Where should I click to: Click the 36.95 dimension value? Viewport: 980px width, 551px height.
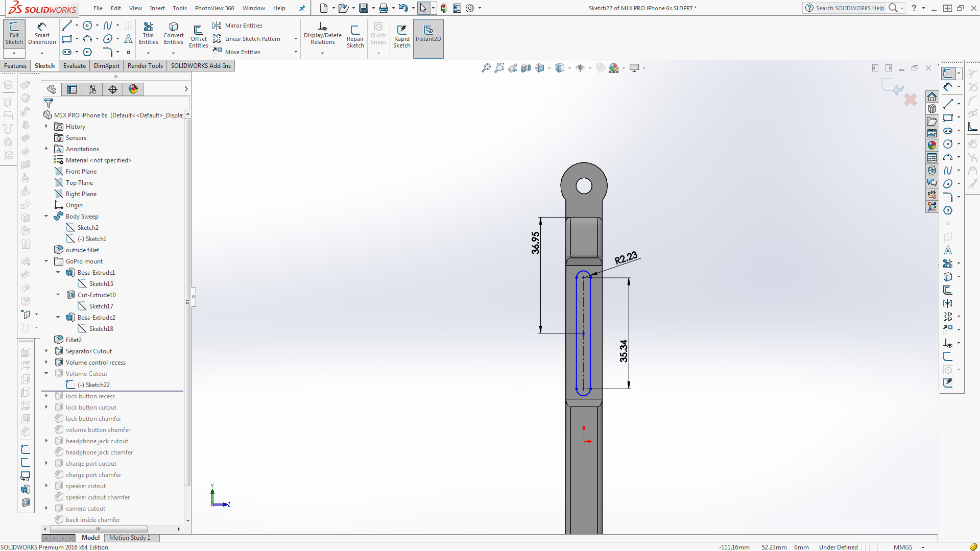535,243
